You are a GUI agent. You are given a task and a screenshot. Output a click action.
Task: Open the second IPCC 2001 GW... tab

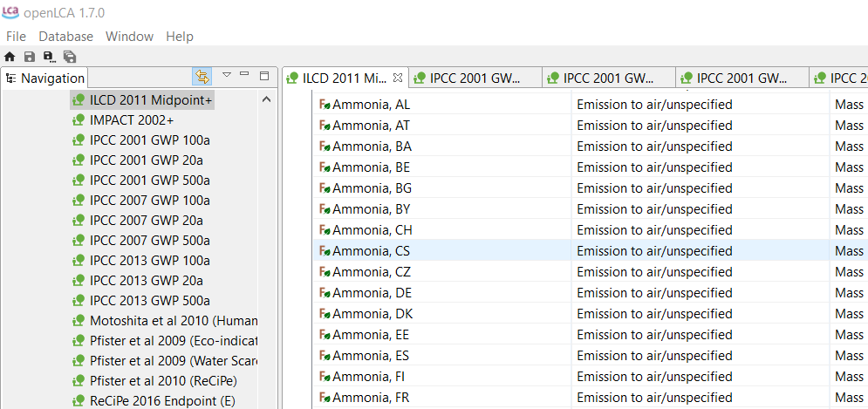(x=608, y=78)
